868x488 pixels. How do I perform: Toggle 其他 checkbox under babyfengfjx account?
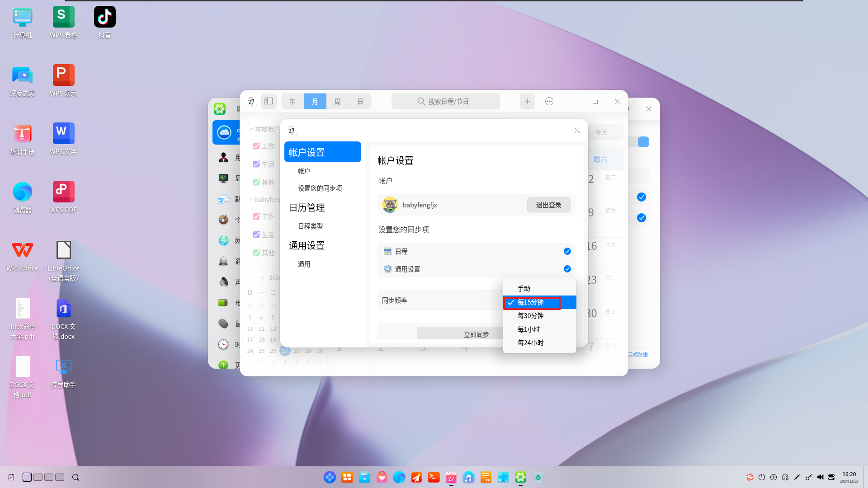256,253
